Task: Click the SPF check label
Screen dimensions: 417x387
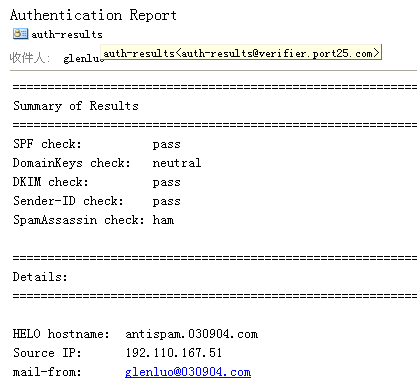Action: 47,144
